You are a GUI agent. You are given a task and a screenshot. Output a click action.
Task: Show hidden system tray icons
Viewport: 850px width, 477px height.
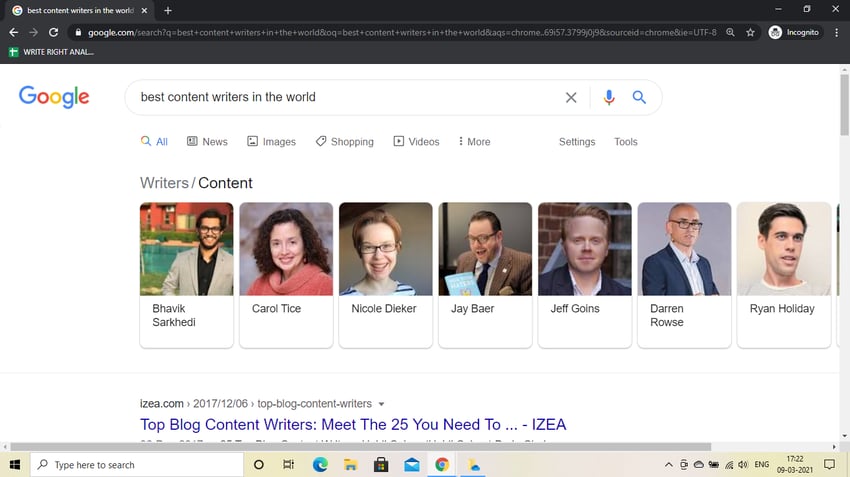[x=669, y=465]
